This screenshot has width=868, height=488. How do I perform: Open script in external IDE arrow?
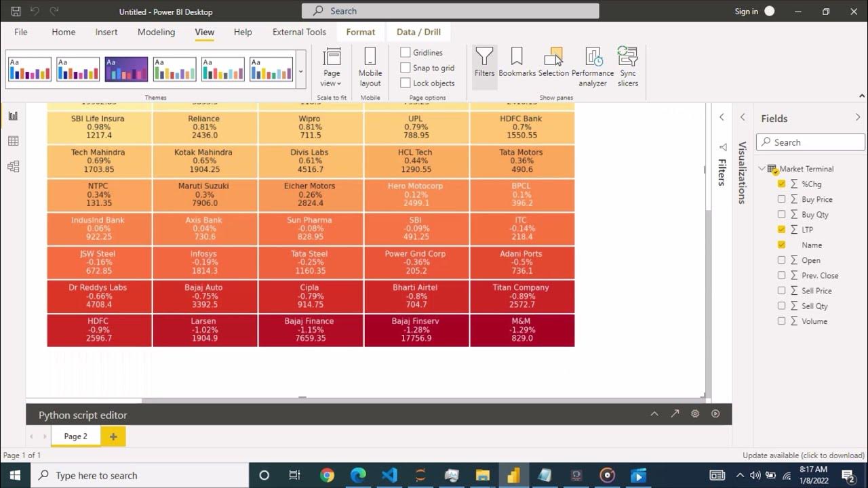(675, 414)
